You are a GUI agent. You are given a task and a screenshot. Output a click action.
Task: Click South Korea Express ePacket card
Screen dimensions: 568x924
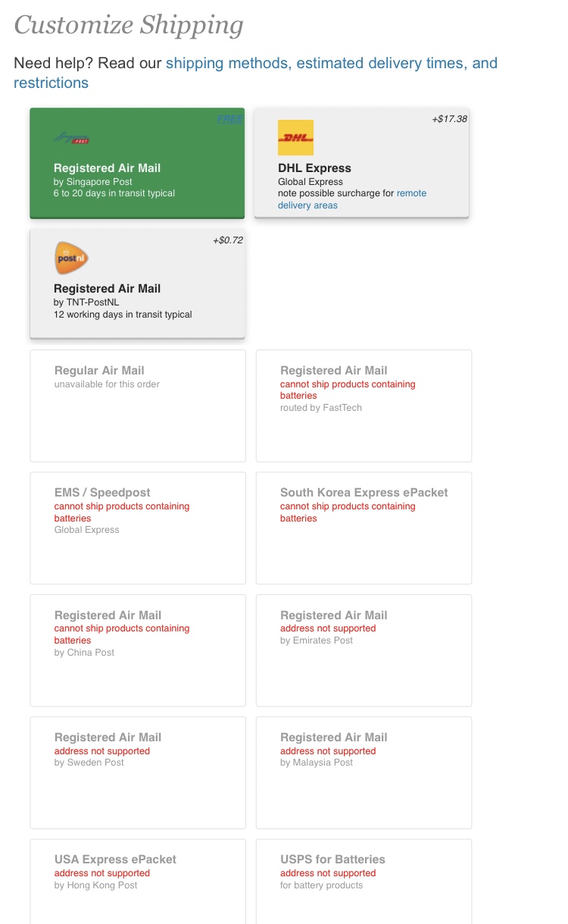[x=364, y=528]
